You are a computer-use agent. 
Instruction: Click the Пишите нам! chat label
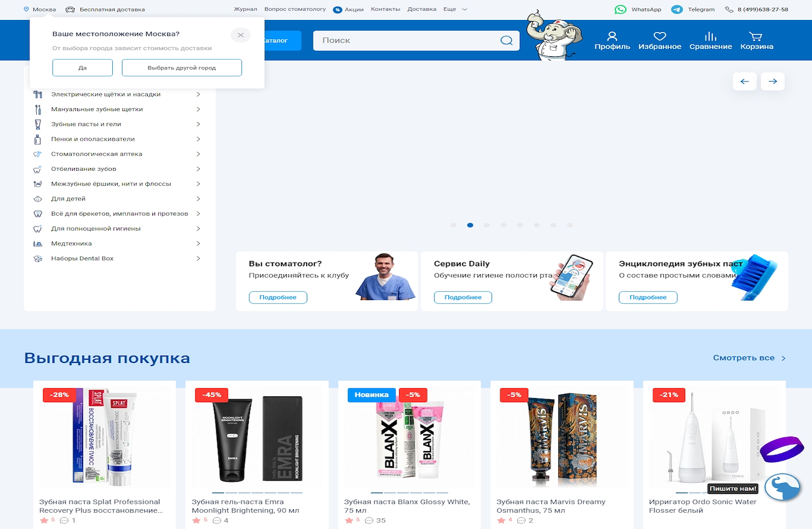[733, 489]
